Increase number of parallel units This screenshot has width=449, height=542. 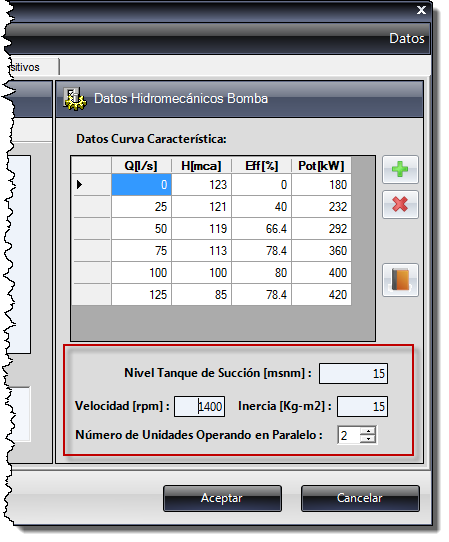[368, 431]
